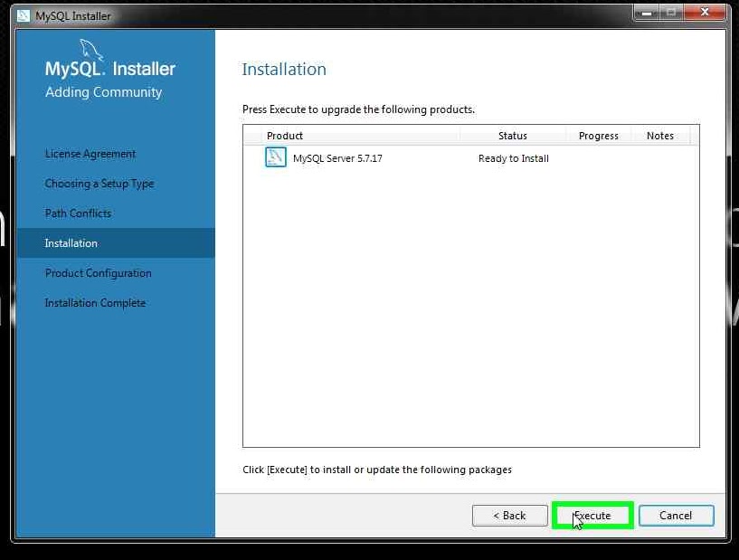Select the Installation step in sidebar

(116, 243)
